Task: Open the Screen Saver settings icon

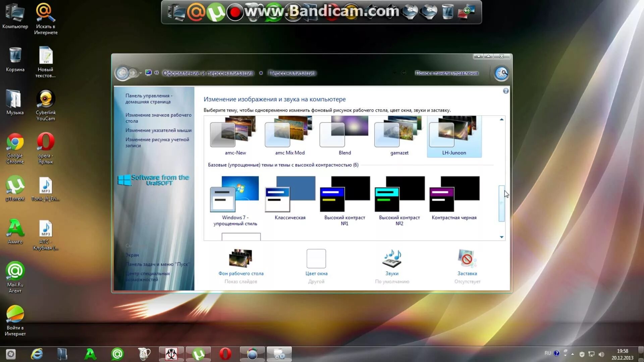Action: (467, 258)
